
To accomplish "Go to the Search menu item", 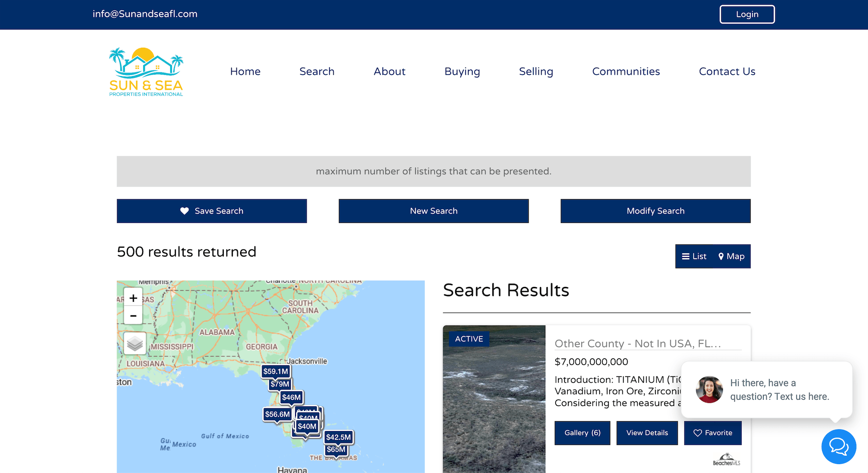I will 317,71.
